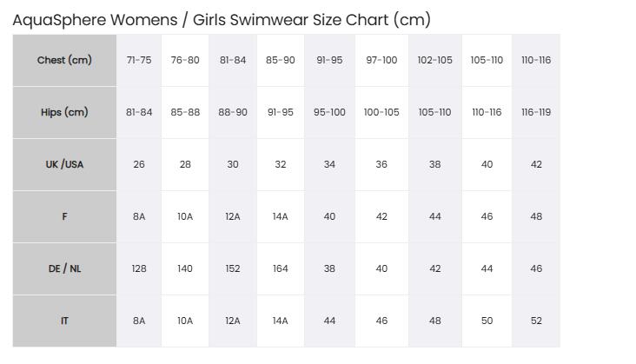The image size is (636, 364).
Task: Select the DE / NL row header
Action: coord(64,268)
